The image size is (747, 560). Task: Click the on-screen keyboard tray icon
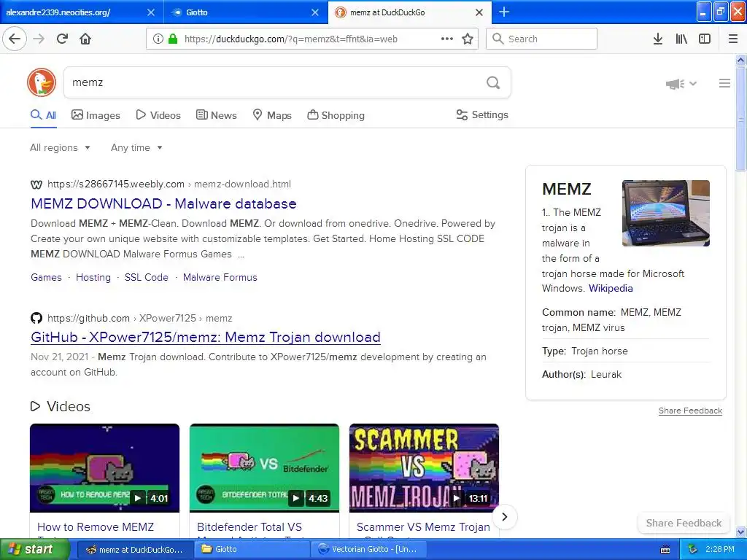pos(665,550)
